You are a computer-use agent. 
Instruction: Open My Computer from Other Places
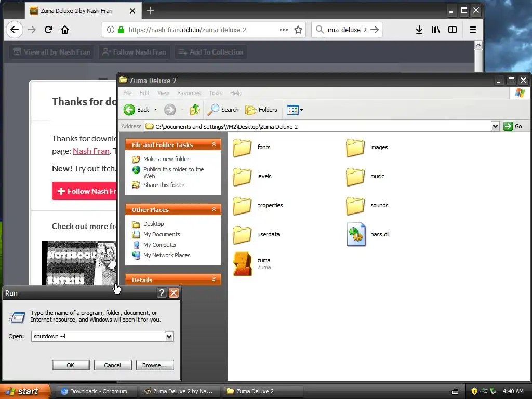(x=160, y=245)
